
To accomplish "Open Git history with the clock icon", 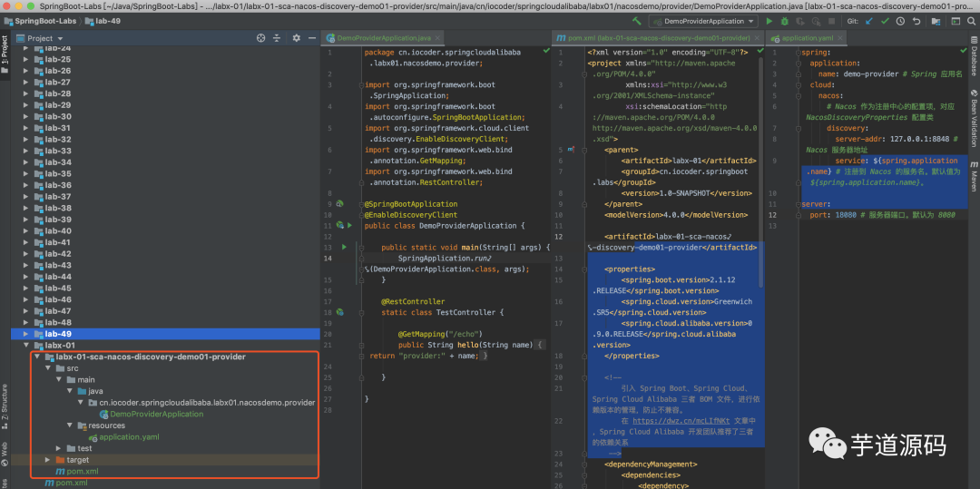I will (x=900, y=21).
